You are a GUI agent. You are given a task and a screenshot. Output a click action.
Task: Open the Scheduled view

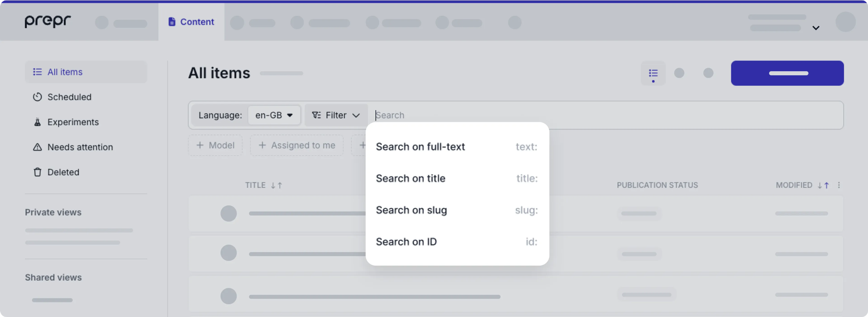coord(69,97)
